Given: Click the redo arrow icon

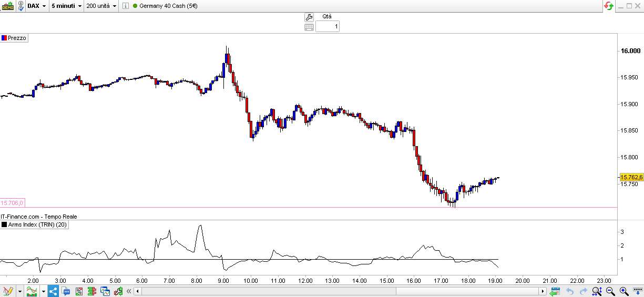Looking at the screenshot, I should tap(583, 291).
